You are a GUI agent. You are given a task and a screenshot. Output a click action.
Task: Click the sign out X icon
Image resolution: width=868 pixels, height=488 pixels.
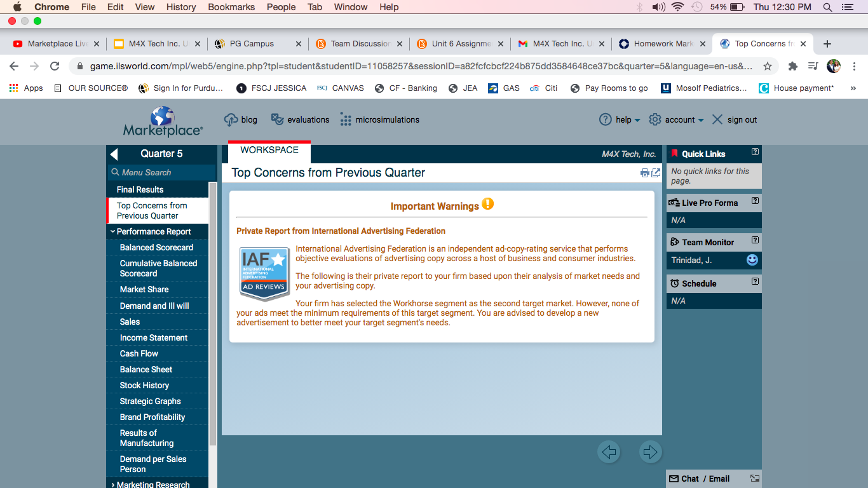[717, 119]
